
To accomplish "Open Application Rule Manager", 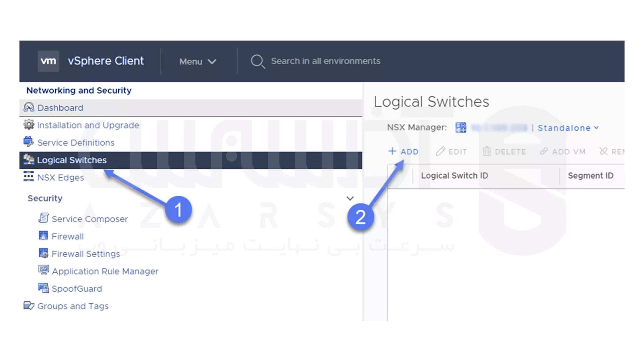I will point(105,271).
